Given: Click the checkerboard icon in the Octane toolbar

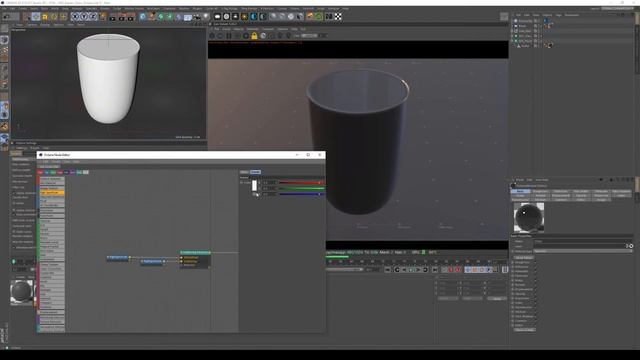Looking at the screenshot, I should (x=338, y=17).
